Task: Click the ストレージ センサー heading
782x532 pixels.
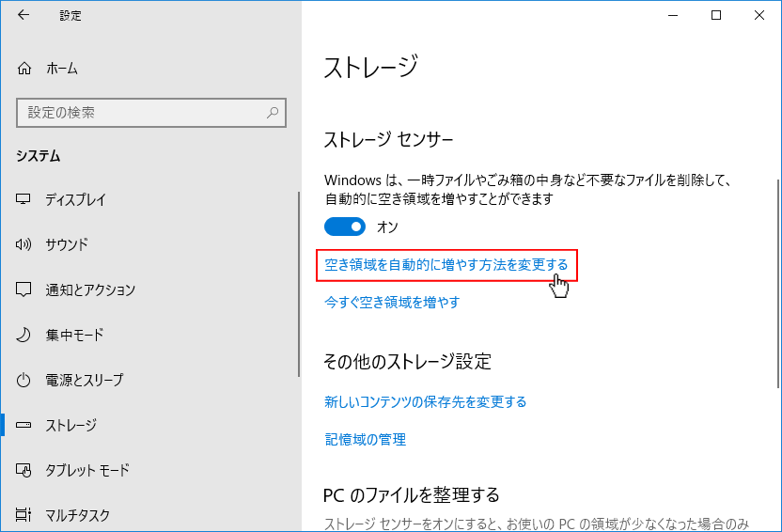Action: tap(388, 140)
